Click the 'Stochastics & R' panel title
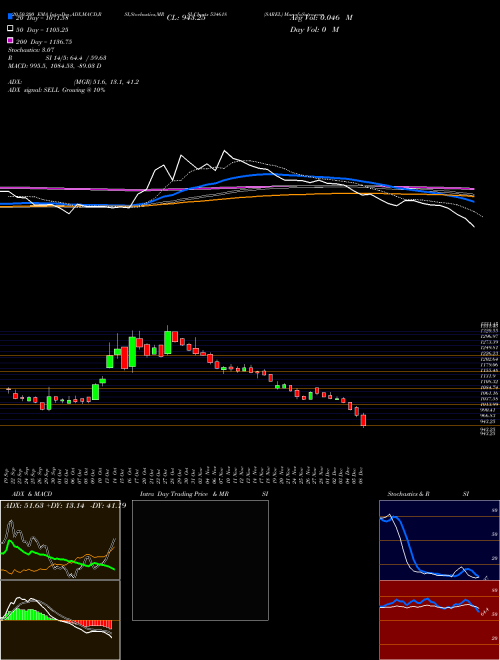Screen dimensions: 500x660 point(409,494)
